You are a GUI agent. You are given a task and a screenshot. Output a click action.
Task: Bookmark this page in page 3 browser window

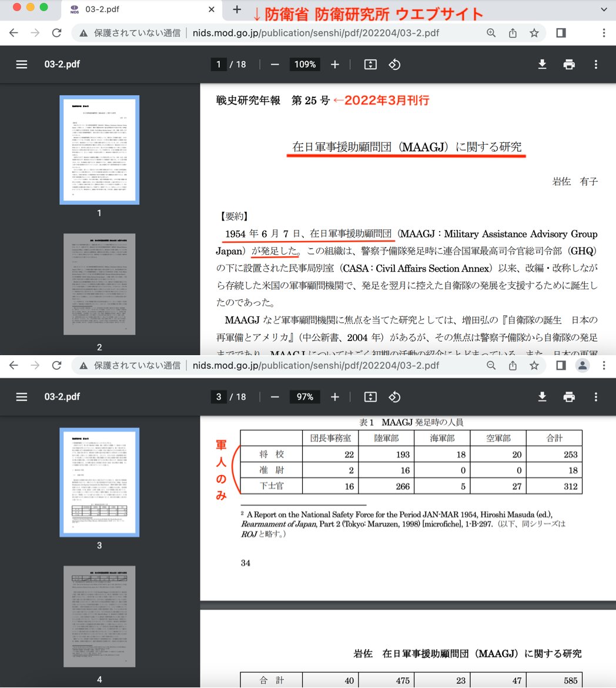point(534,366)
